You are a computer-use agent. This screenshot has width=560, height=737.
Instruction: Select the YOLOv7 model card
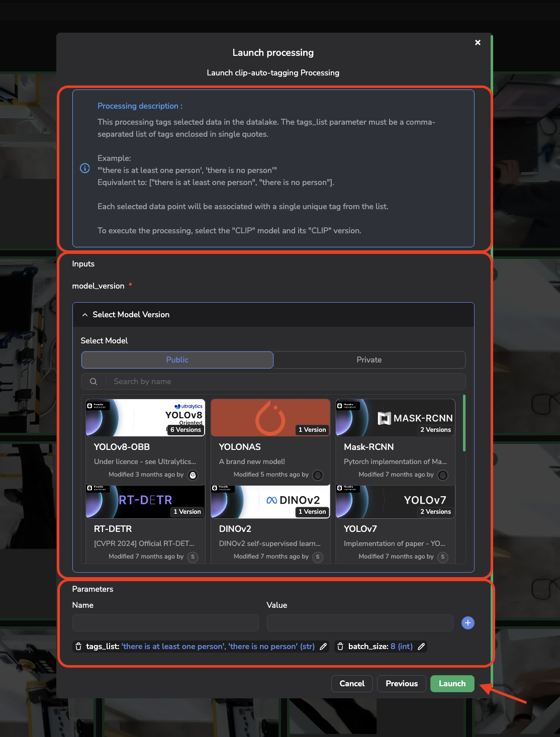396,524
